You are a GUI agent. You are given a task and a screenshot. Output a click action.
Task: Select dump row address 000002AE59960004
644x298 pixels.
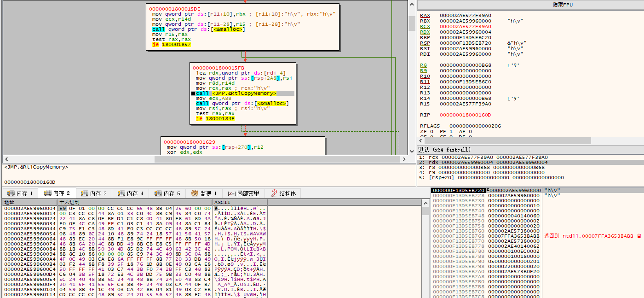29,209
